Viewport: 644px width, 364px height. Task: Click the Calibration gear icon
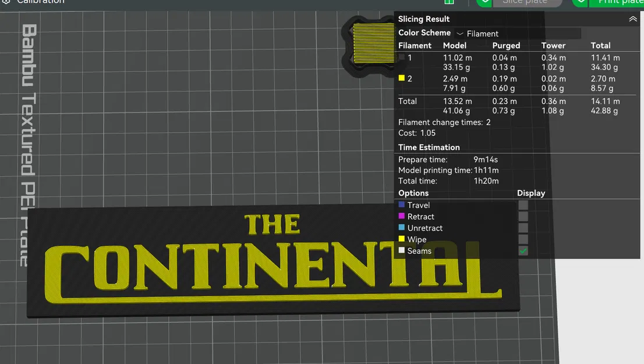click(x=6, y=2)
